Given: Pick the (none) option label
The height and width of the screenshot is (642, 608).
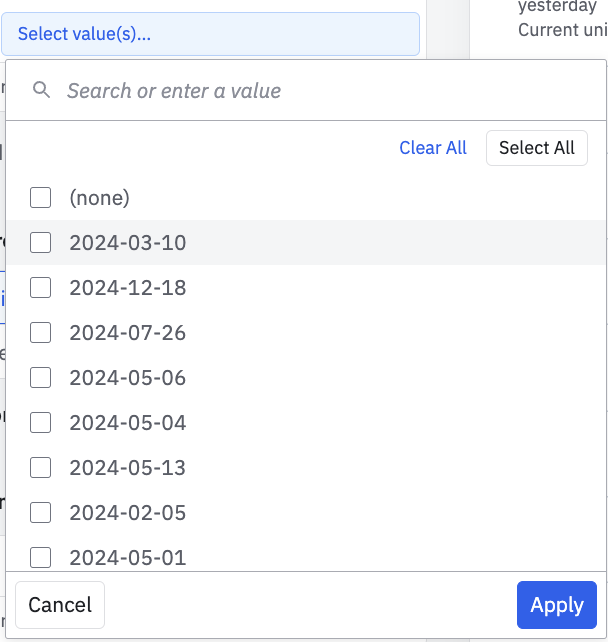Looking at the screenshot, I should pyautogui.click(x=100, y=198).
